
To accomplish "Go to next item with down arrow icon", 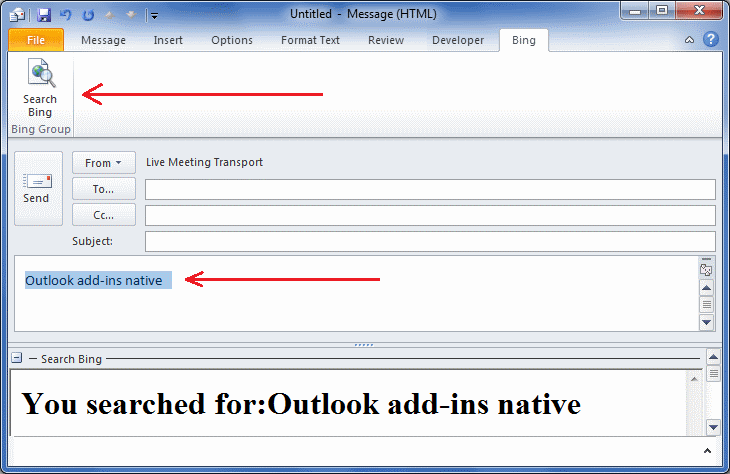I will pos(131,15).
